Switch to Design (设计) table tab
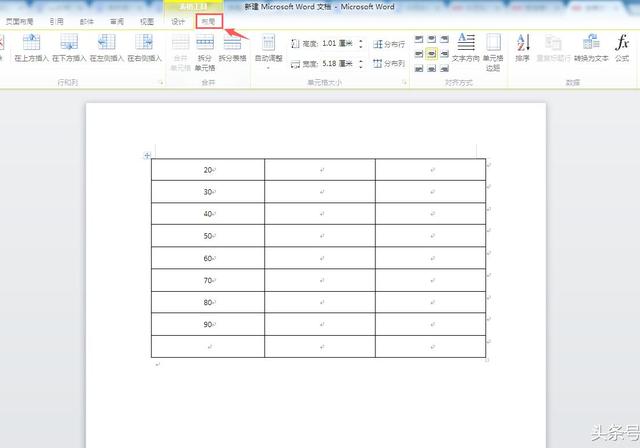The height and width of the screenshot is (448, 640). (178, 21)
